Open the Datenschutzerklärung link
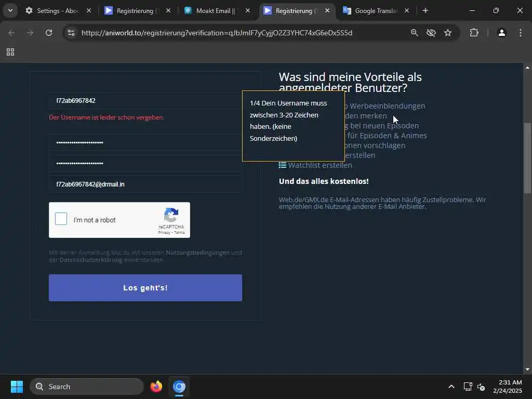The image size is (532, 399). (x=91, y=260)
